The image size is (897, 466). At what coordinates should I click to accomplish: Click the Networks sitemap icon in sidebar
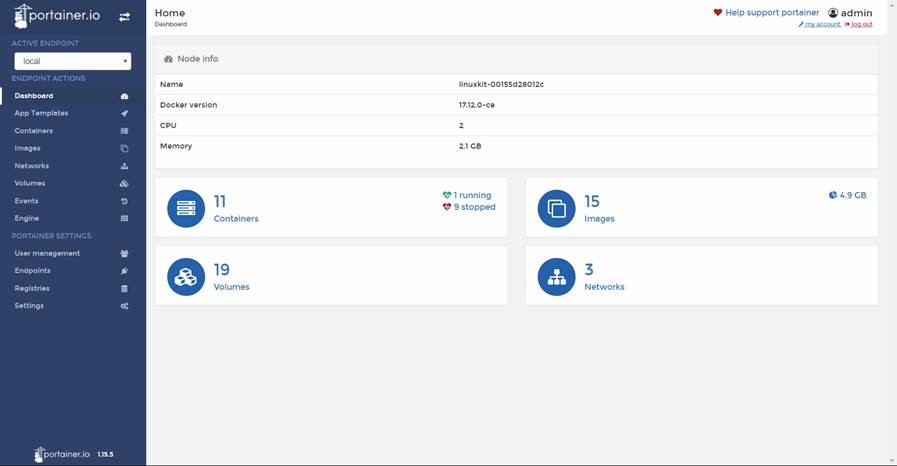tap(124, 166)
